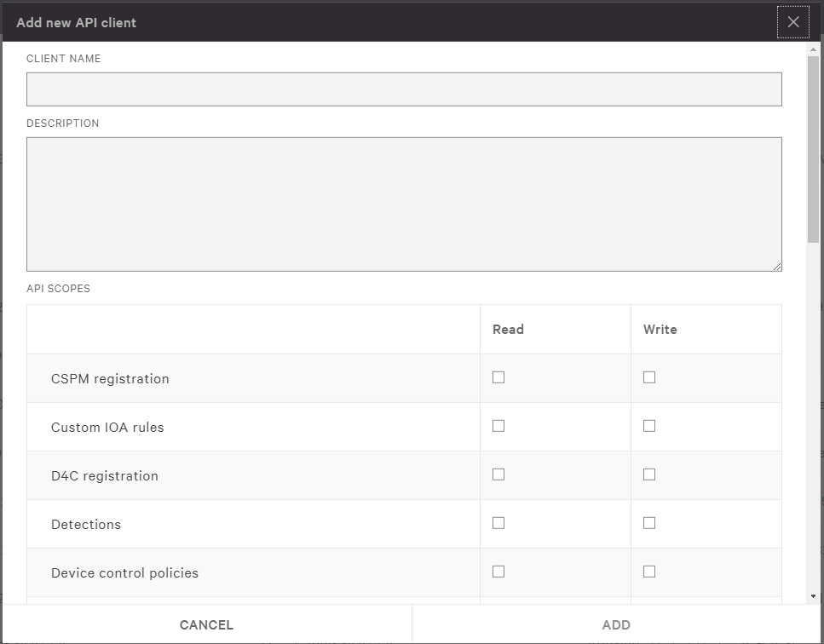Click the CLIENT NAME label
Viewport: 824px width, 644px height.
(x=64, y=58)
